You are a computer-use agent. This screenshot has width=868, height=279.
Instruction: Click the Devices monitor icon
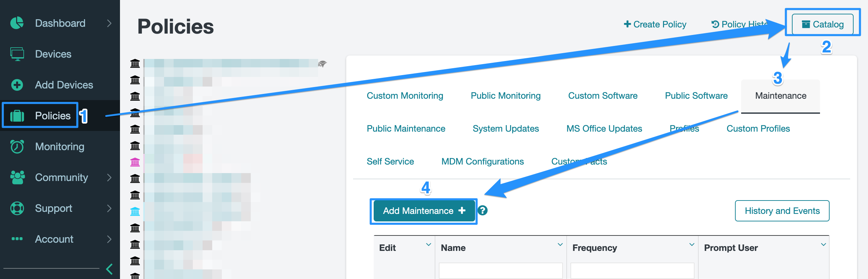click(x=17, y=54)
